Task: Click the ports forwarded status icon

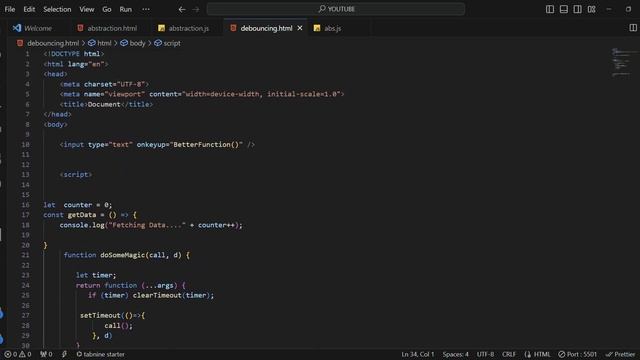Action: coord(46,354)
